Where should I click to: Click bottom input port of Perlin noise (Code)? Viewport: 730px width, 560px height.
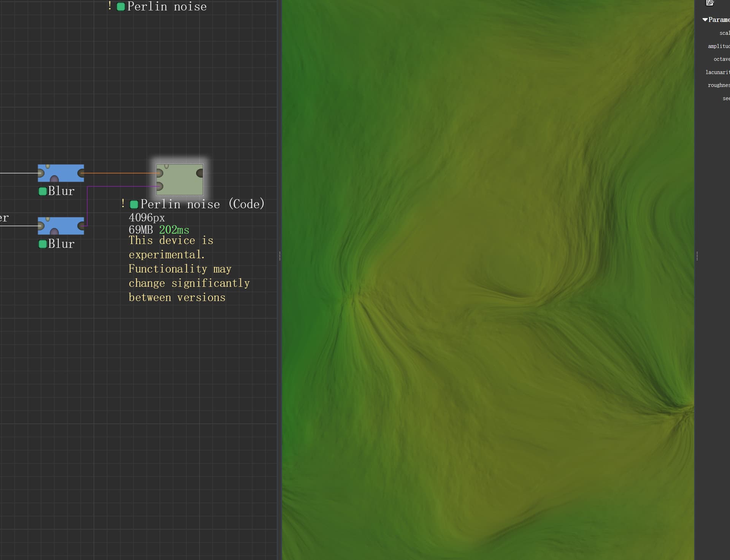160,187
